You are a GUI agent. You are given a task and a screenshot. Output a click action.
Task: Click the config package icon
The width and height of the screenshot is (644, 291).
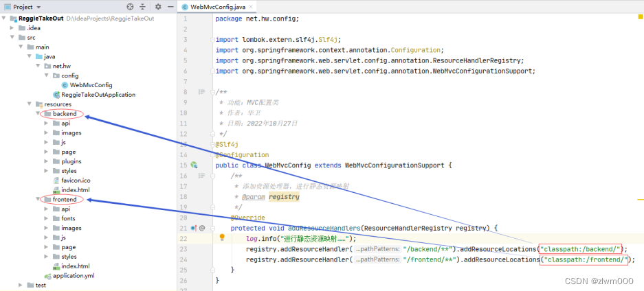[x=56, y=75]
